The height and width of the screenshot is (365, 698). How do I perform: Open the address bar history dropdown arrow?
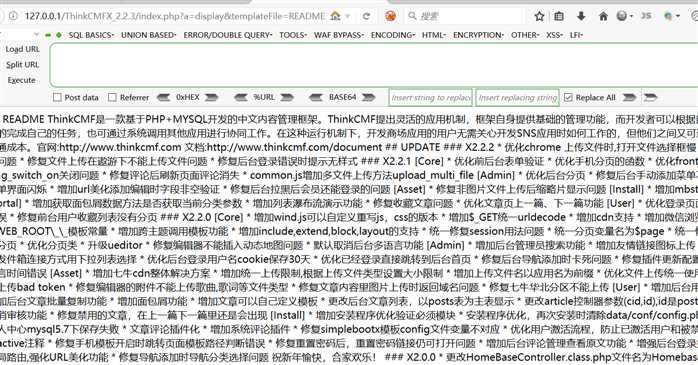pos(348,16)
